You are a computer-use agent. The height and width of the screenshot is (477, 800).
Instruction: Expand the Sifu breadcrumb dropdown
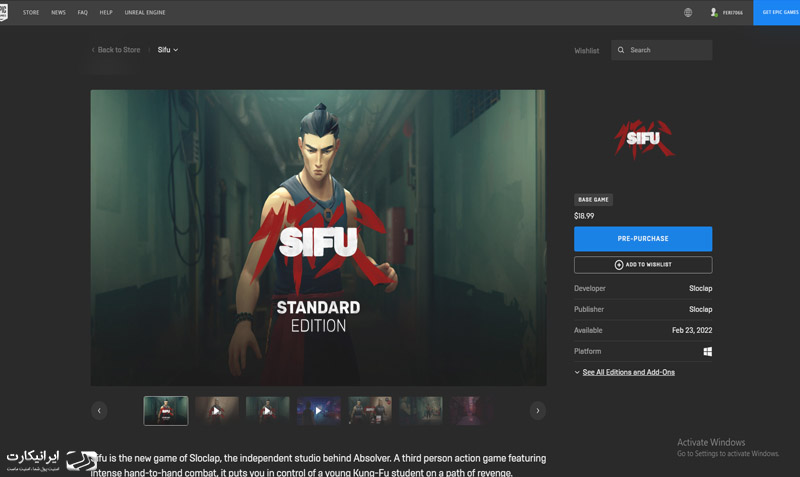point(168,50)
